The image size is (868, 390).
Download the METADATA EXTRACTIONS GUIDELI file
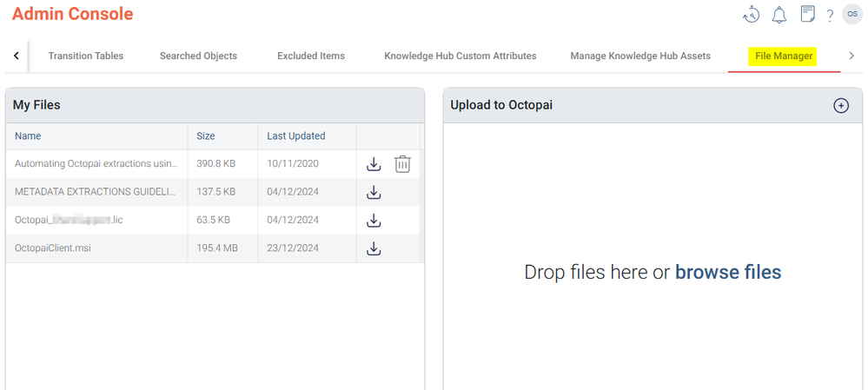374,193
